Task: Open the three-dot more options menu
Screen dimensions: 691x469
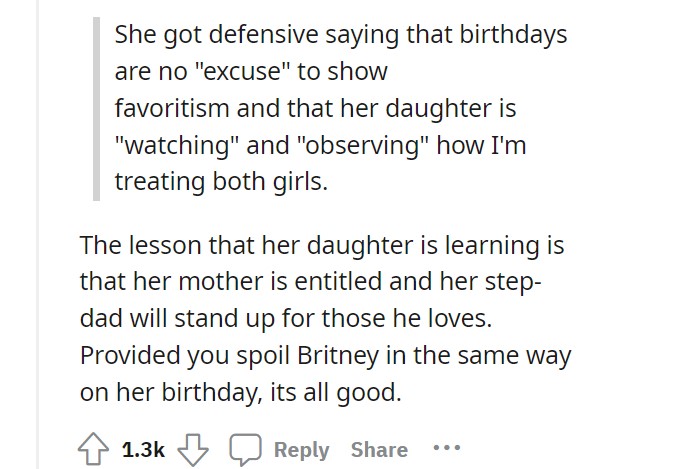Action: pos(446,448)
